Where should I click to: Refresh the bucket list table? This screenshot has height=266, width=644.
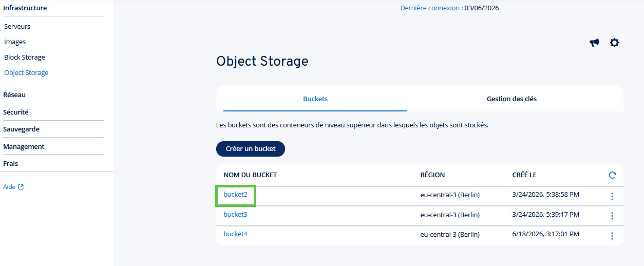click(x=612, y=175)
